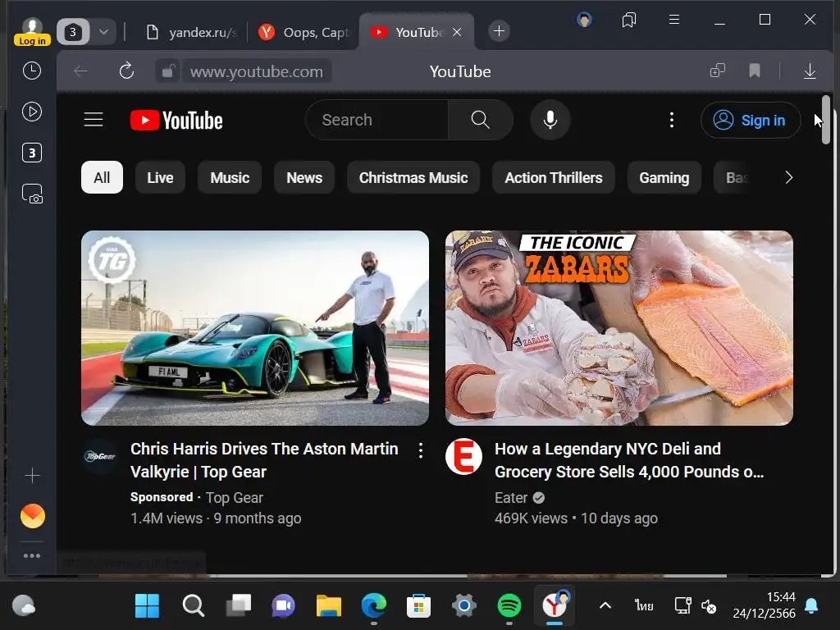The width and height of the screenshot is (840, 630).
Task: Click the www.youtube.com address field
Action: tap(257, 71)
